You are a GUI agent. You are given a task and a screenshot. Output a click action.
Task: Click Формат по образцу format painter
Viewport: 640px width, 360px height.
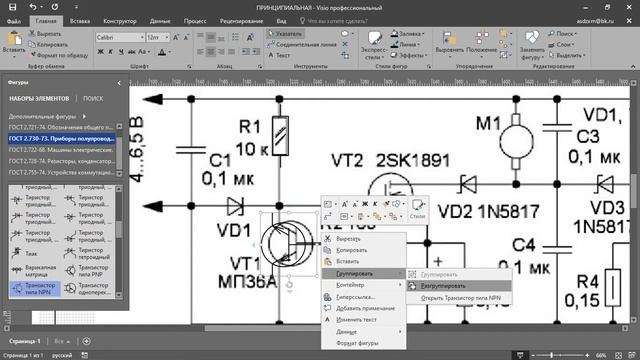click(x=58, y=55)
